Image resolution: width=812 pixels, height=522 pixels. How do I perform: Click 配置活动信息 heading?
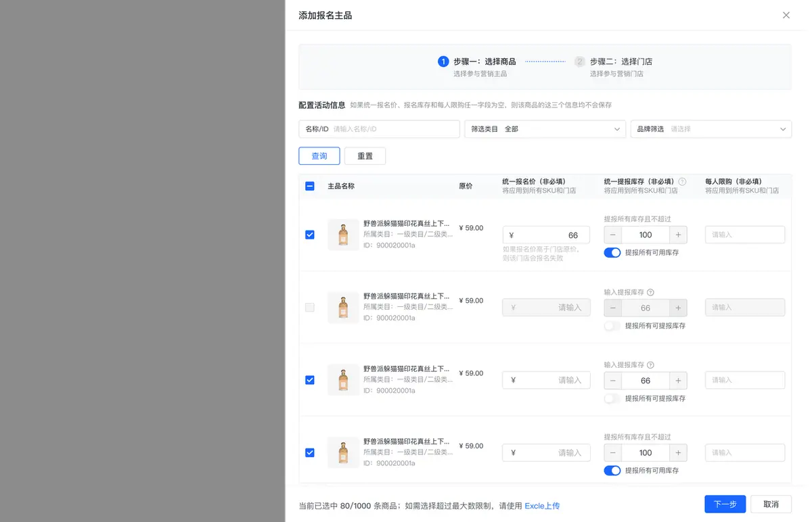(x=322, y=105)
